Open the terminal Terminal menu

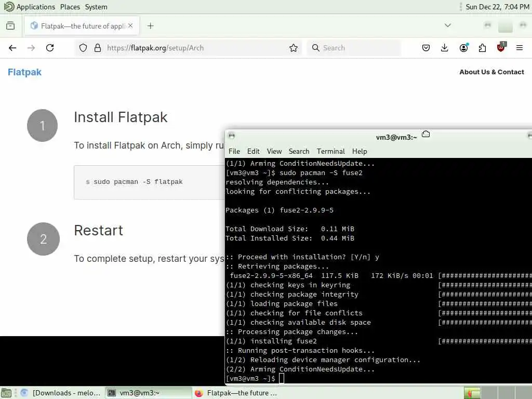pos(331,151)
